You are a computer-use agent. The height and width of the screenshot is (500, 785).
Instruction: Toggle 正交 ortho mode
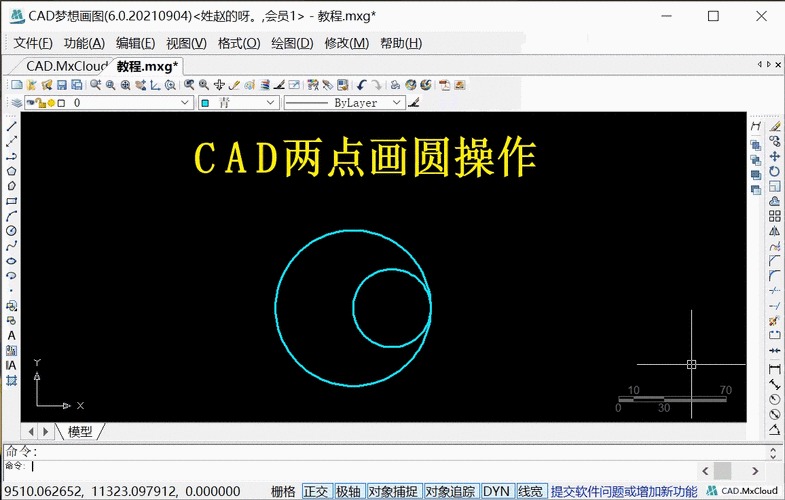coord(316,491)
